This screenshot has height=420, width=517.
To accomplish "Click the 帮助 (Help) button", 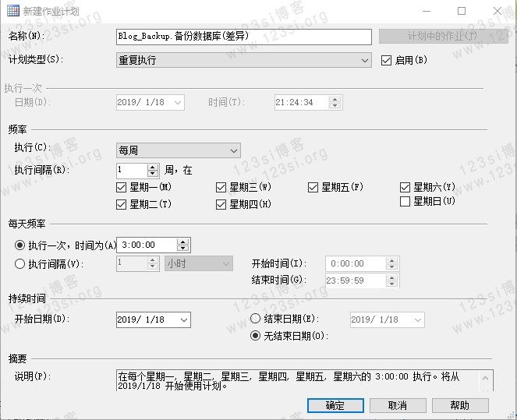I will (460, 405).
